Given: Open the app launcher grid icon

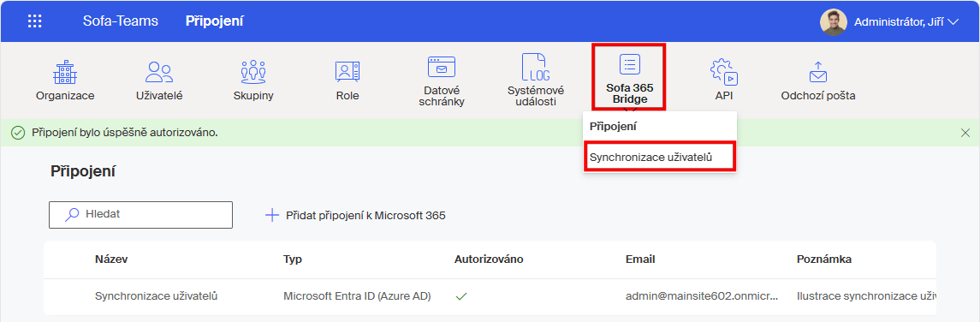Looking at the screenshot, I should [x=35, y=21].
